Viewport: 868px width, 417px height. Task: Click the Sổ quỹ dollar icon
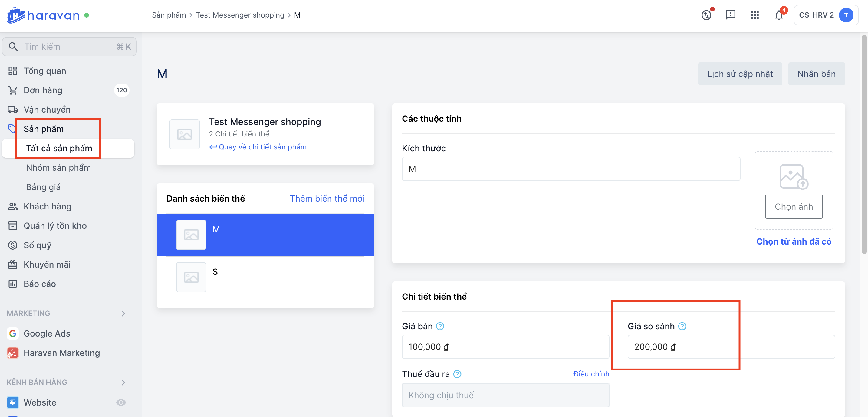[x=12, y=245]
